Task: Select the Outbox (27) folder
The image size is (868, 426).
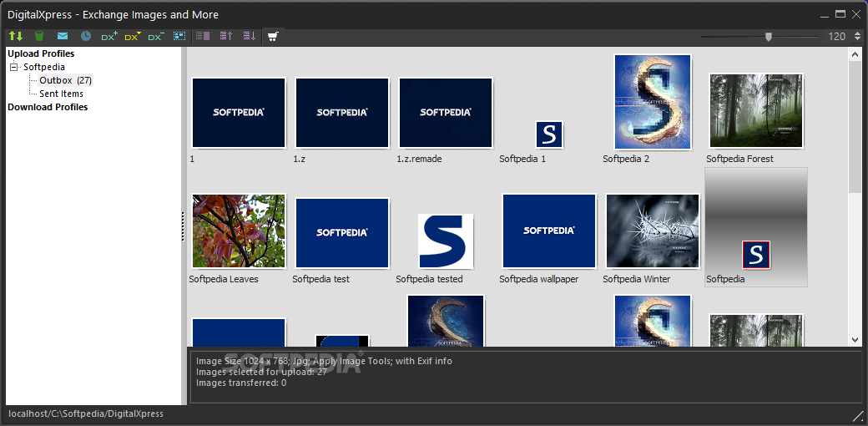Action: [x=65, y=80]
